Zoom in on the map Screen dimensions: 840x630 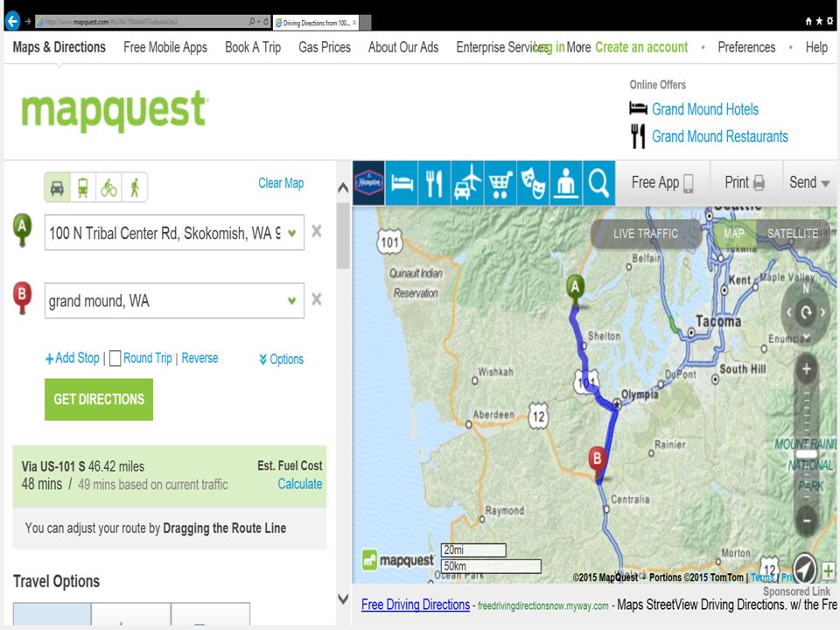click(806, 369)
